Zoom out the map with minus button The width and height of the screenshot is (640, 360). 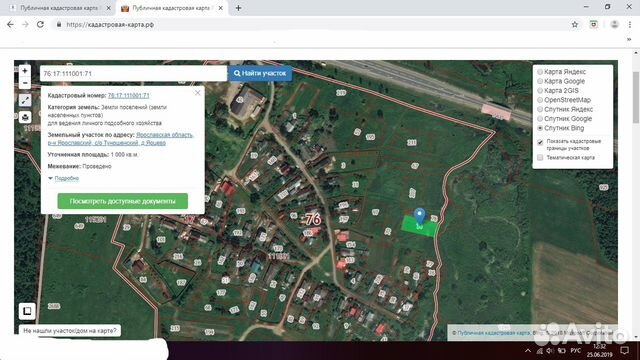click(x=25, y=83)
